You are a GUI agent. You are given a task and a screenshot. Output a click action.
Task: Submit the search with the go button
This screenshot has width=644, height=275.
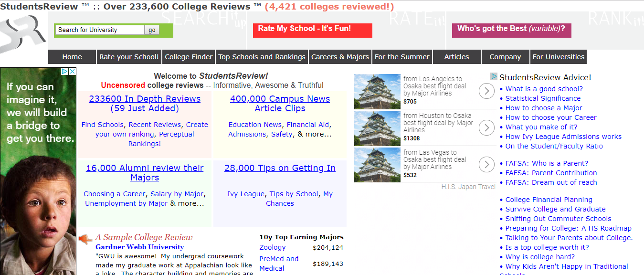[x=152, y=30]
